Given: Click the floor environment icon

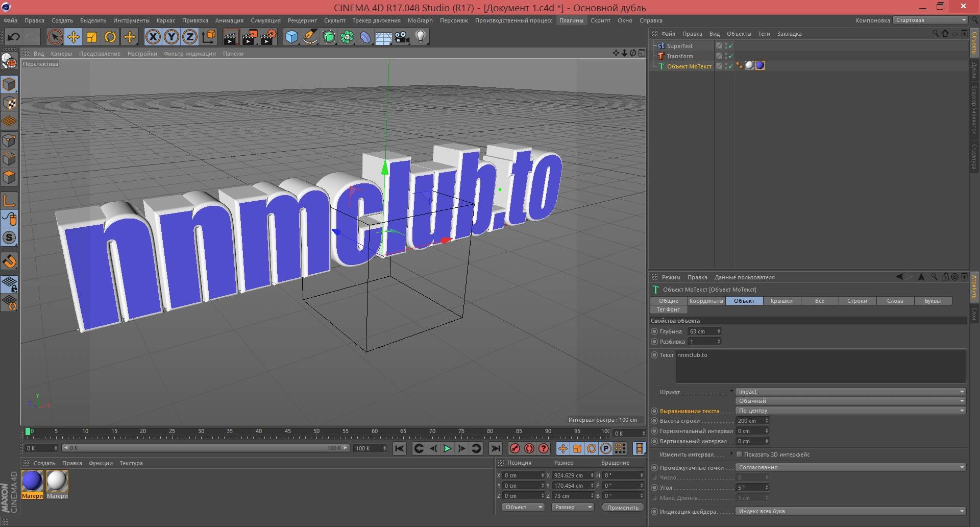Looking at the screenshot, I should pyautogui.click(x=384, y=37).
